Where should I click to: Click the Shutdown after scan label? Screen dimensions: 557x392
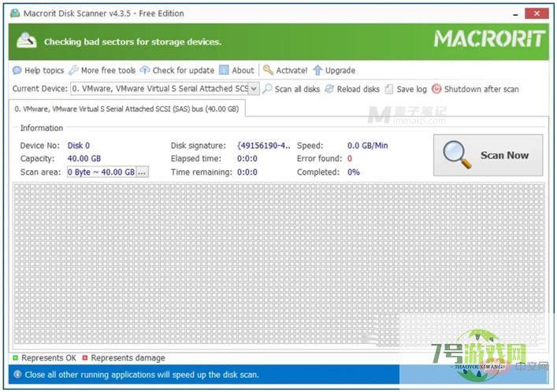pos(481,89)
